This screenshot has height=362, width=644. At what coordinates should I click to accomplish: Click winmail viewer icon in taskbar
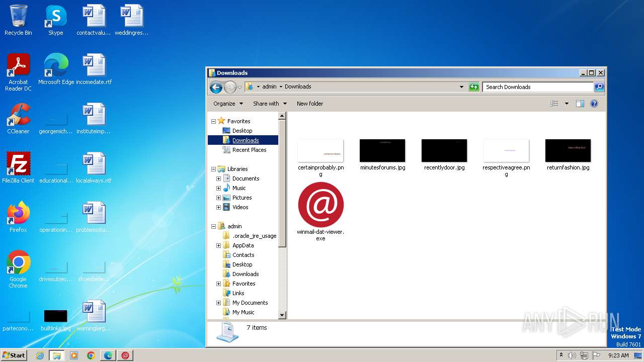coord(125,355)
